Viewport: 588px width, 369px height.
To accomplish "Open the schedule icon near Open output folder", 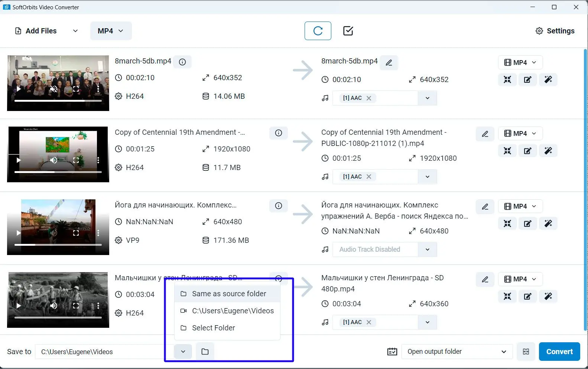I will pos(392,352).
